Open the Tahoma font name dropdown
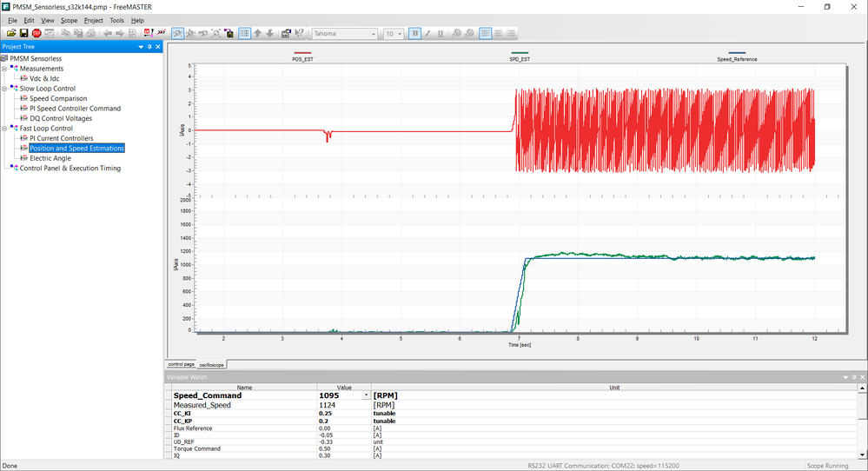The width and height of the screenshot is (868, 471). (x=374, y=34)
